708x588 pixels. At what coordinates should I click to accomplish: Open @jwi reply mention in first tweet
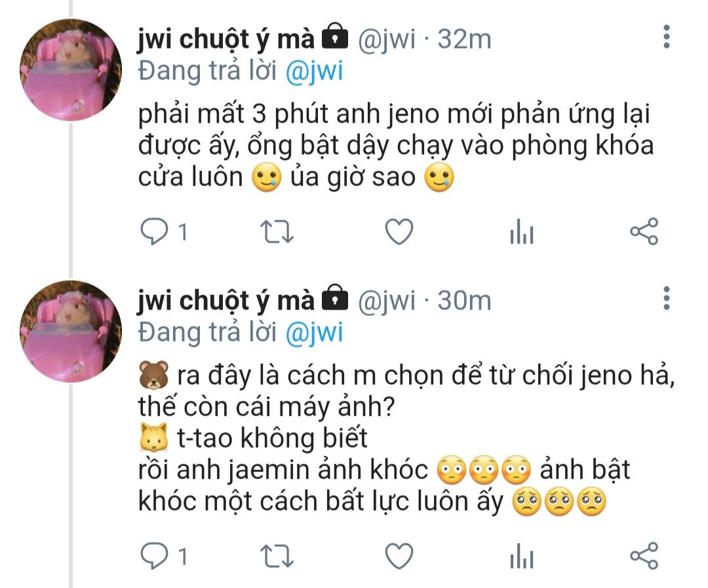(314, 71)
